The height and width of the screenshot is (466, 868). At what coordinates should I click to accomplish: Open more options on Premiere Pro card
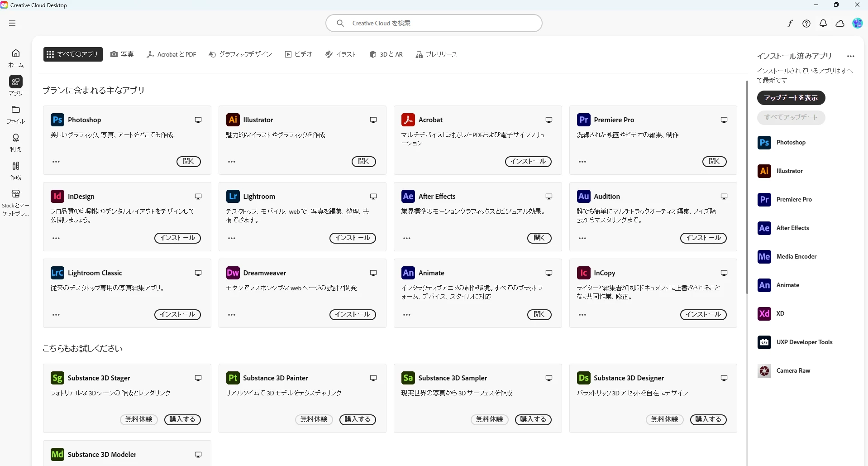tap(582, 162)
